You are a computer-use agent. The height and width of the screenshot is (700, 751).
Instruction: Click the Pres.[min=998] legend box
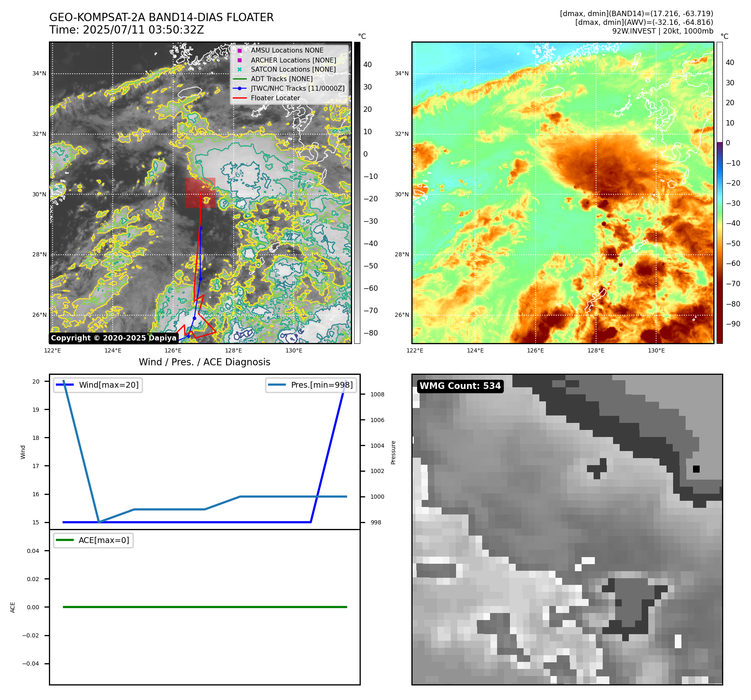click(311, 385)
